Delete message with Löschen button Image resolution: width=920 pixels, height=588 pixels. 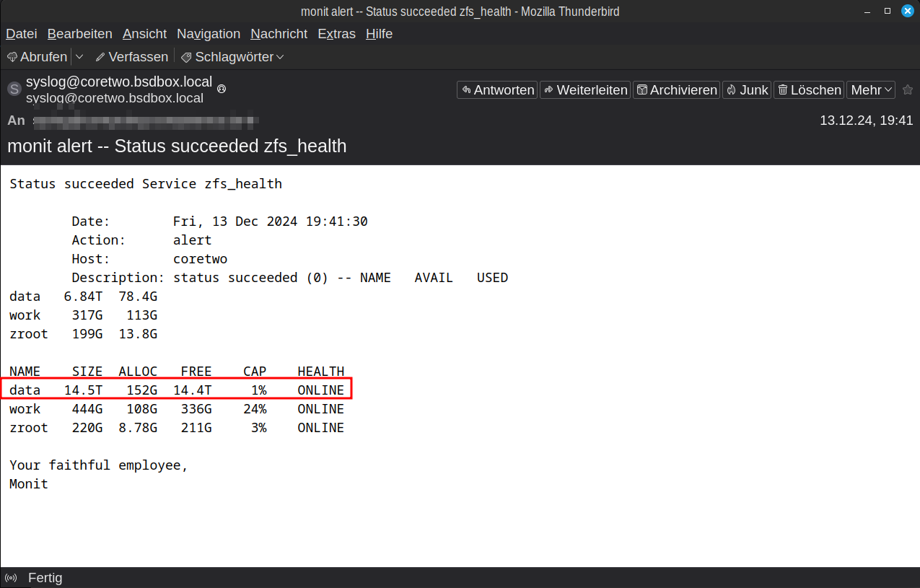[809, 90]
